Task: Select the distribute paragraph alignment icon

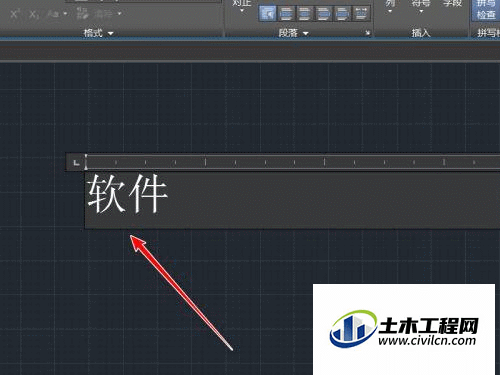Action: coord(361,13)
